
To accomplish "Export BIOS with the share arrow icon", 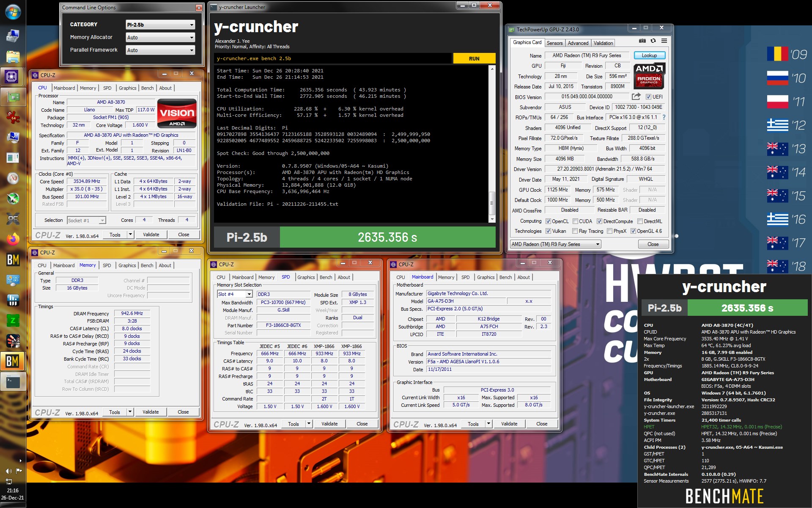I will [x=636, y=97].
